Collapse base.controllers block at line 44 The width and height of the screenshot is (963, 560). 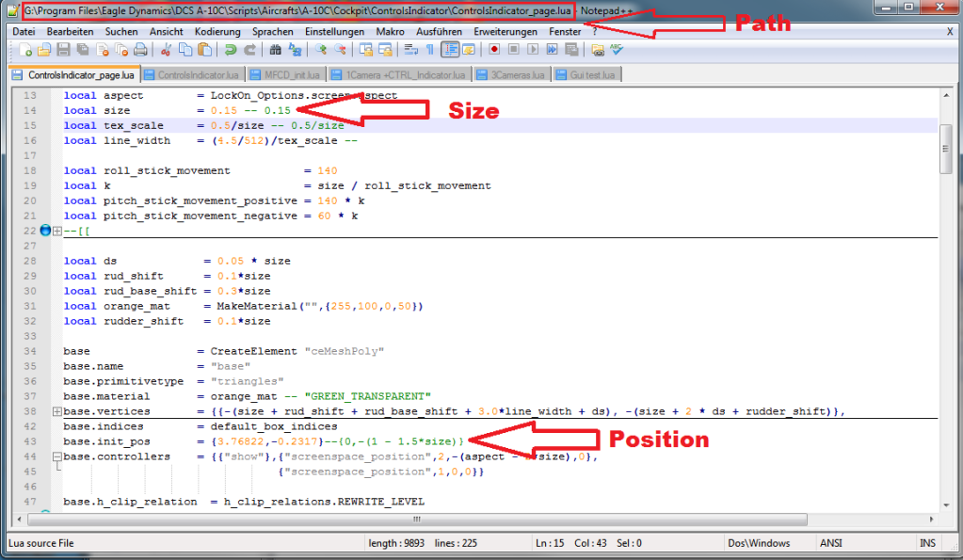pyautogui.click(x=57, y=456)
